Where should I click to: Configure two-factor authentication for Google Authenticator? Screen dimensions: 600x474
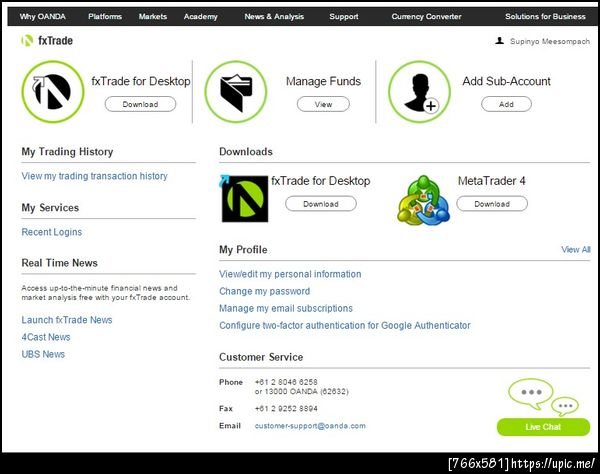(345, 325)
